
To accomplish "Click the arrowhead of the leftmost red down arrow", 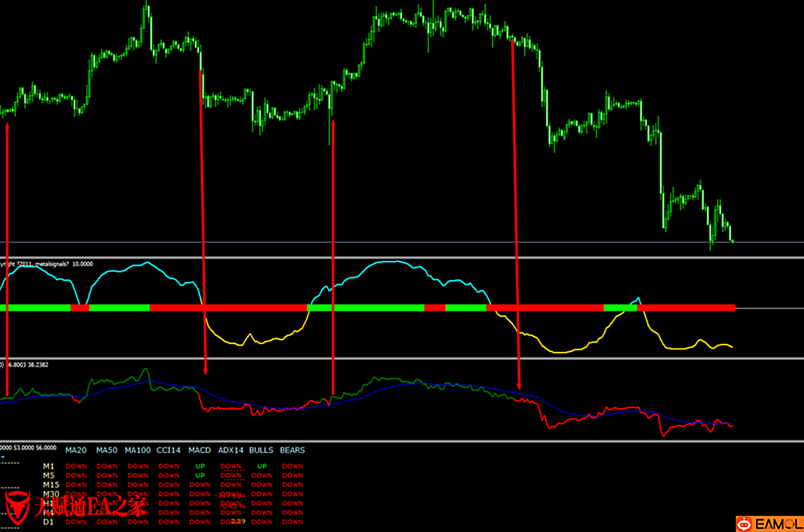I will [x=205, y=370].
